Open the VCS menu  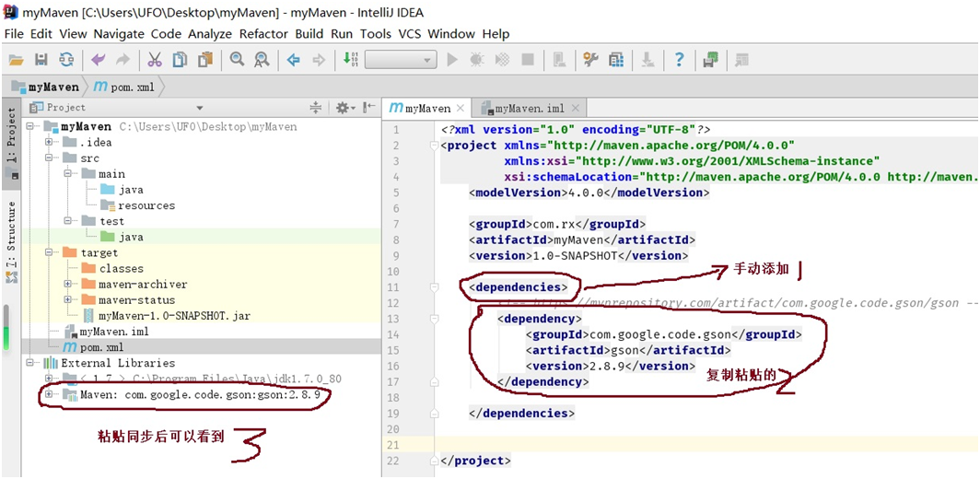[x=411, y=34]
